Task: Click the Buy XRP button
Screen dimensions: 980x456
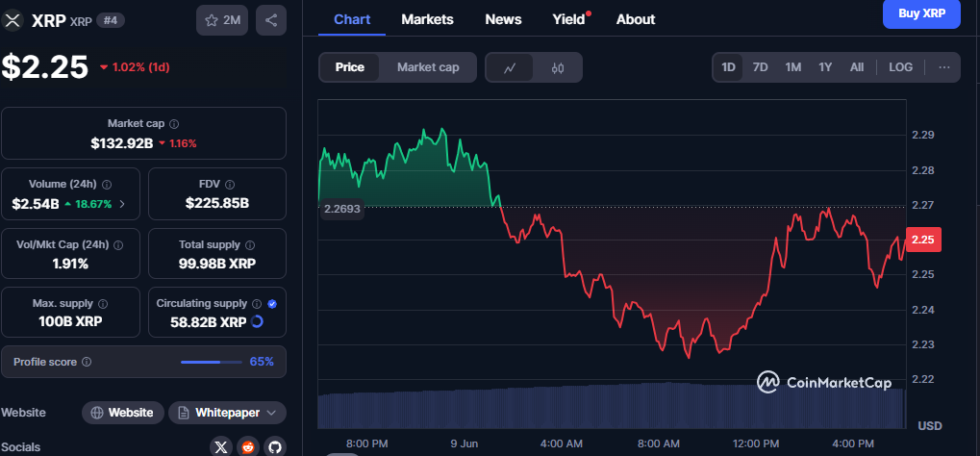Action: [921, 13]
